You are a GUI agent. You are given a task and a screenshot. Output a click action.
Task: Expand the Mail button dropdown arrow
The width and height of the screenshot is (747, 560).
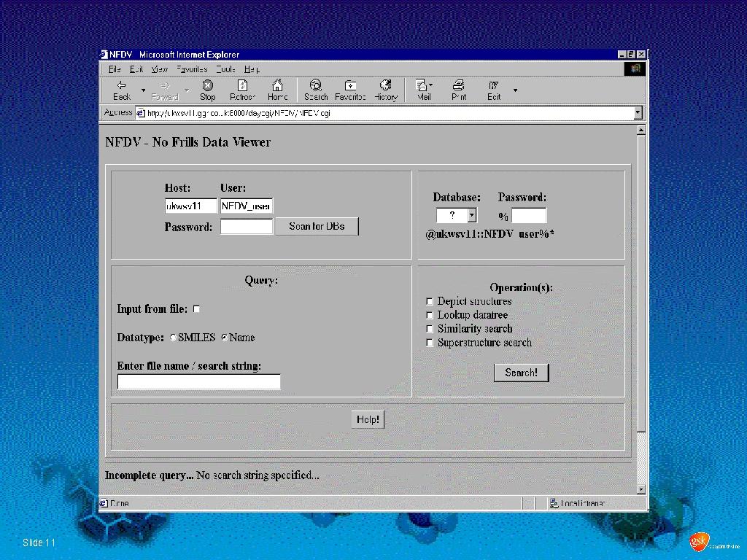tap(431, 85)
